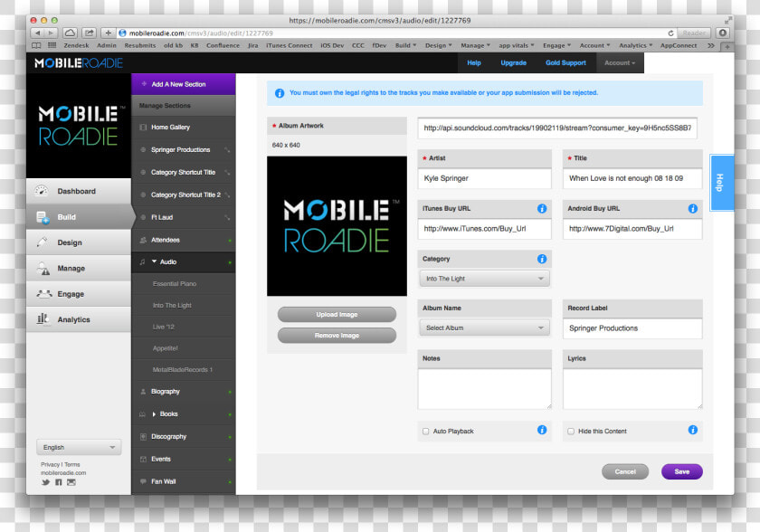Click Add A New Section button
The image size is (760, 532).
183,84
